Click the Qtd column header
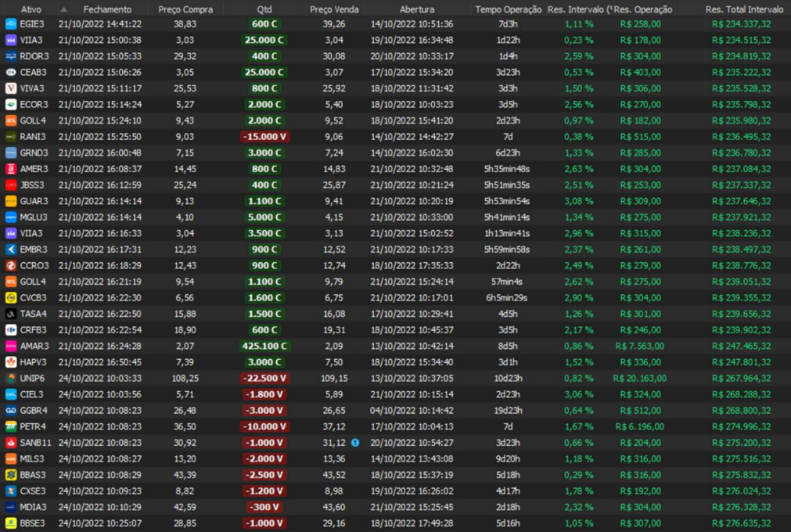Screen dimensions: 791x532 (264, 9)
